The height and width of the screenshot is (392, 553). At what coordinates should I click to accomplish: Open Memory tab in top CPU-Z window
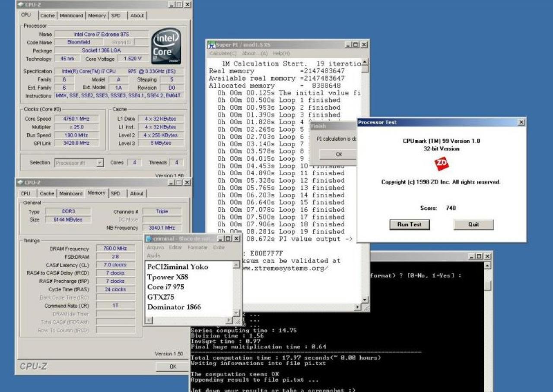pyautogui.click(x=97, y=16)
